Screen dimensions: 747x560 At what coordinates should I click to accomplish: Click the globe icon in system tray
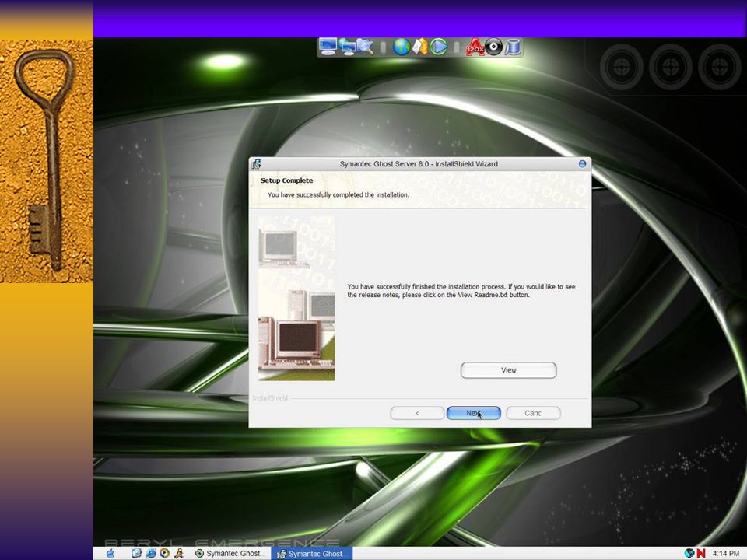point(689,553)
